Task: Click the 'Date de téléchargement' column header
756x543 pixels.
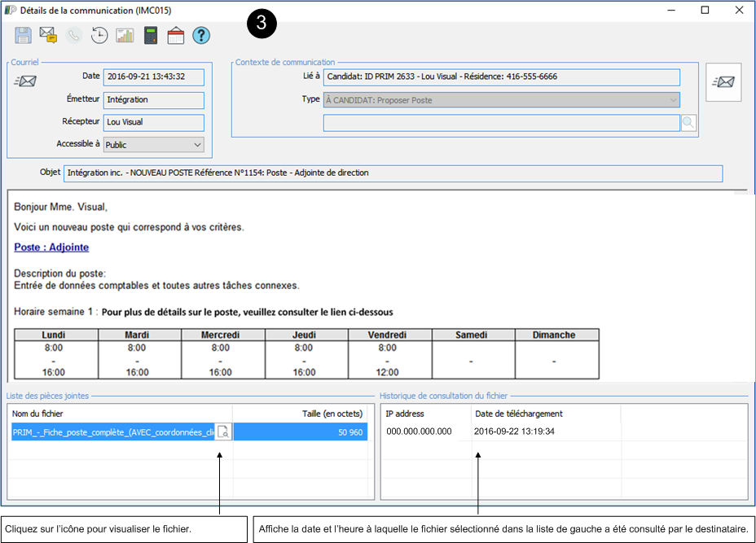Action: [x=519, y=414]
